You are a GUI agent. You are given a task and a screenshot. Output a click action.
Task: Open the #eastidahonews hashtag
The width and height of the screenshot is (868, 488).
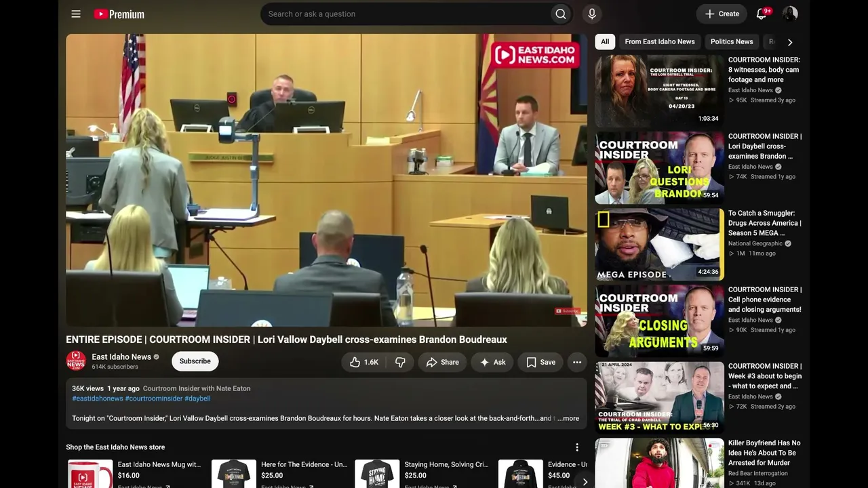[x=98, y=399]
